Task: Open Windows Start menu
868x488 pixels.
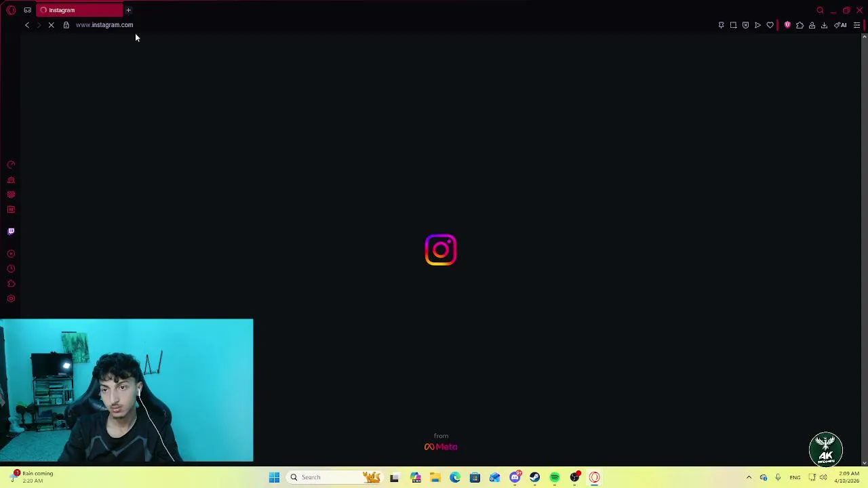Action: (274, 477)
